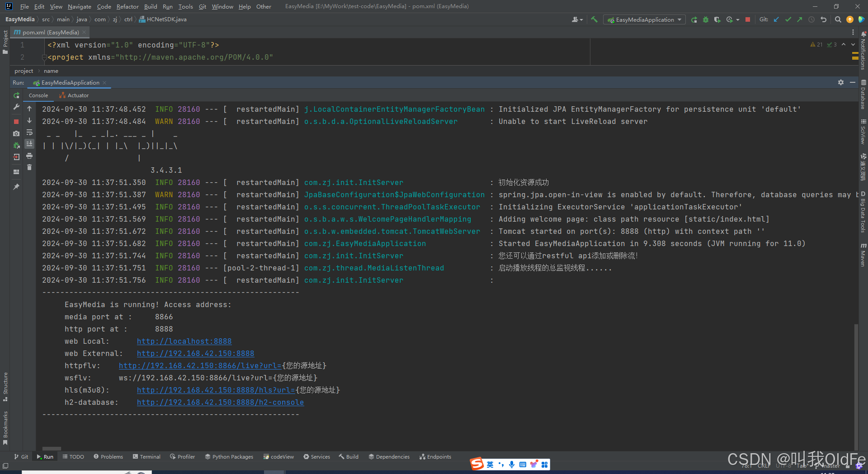Open Run panel gear options
This screenshot has height=474, width=868.
point(841,82)
